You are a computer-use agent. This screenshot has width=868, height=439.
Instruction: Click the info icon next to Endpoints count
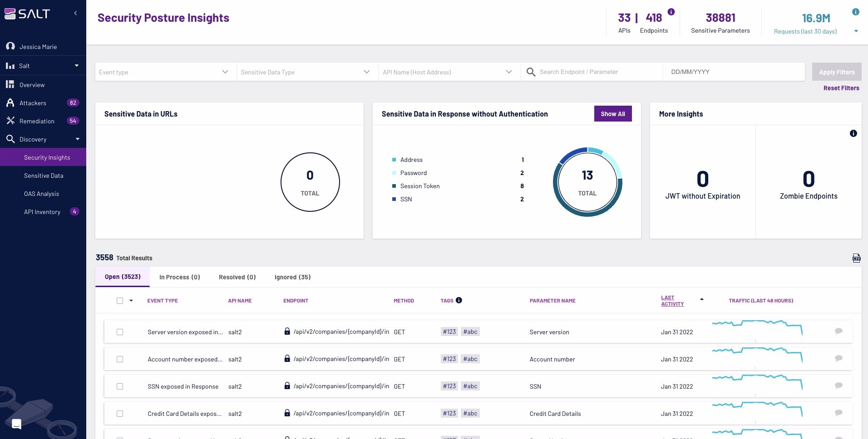pyautogui.click(x=671, y=12)
